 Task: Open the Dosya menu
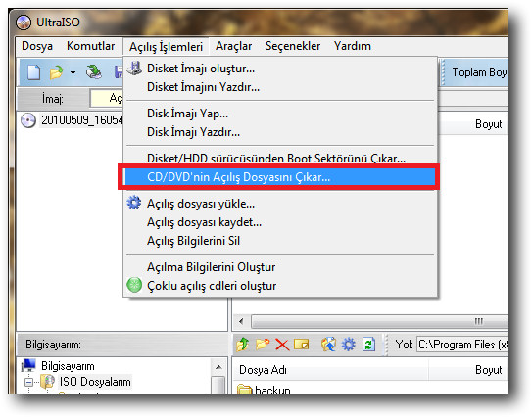point(37,46)
